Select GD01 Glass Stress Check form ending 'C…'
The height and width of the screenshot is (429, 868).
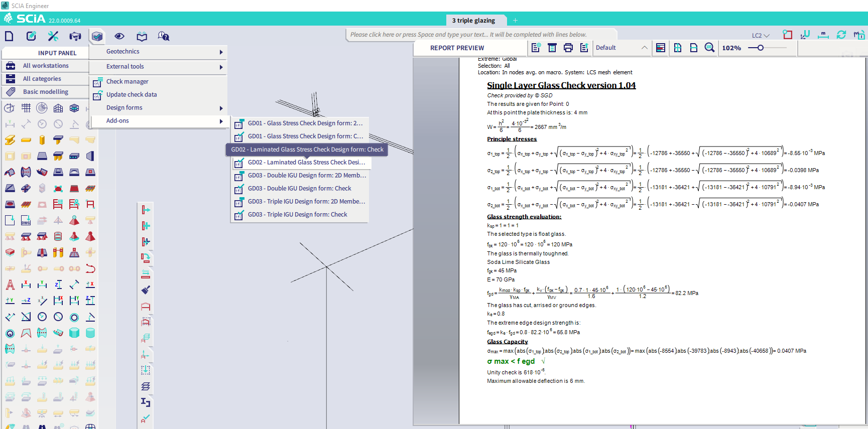tap(300, 136)
